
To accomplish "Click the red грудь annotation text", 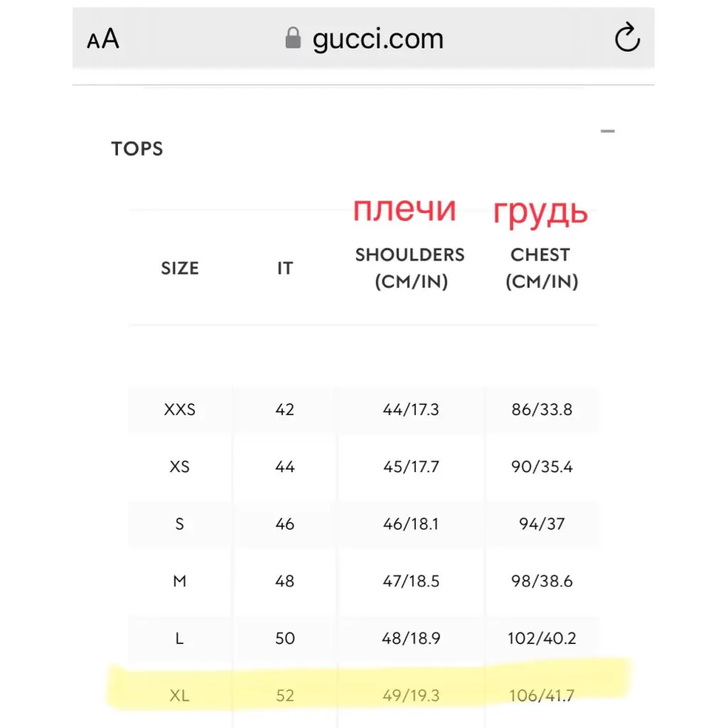I will point(540,213).
